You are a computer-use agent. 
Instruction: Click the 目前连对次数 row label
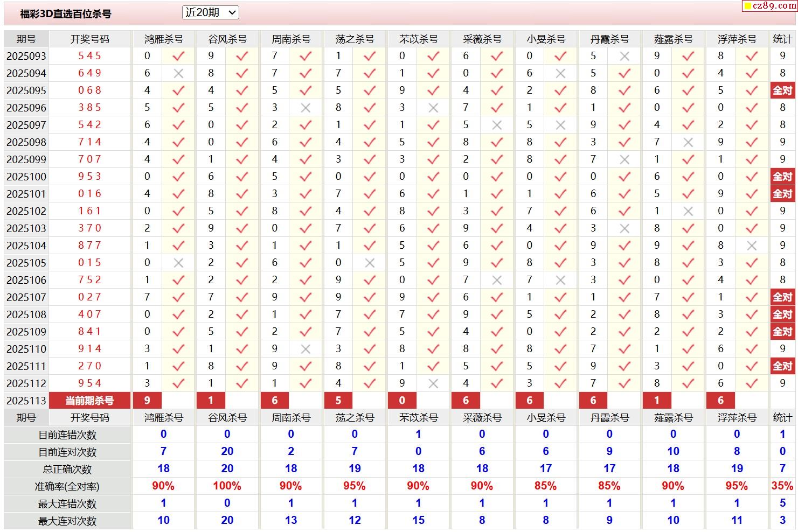point(67,452)
